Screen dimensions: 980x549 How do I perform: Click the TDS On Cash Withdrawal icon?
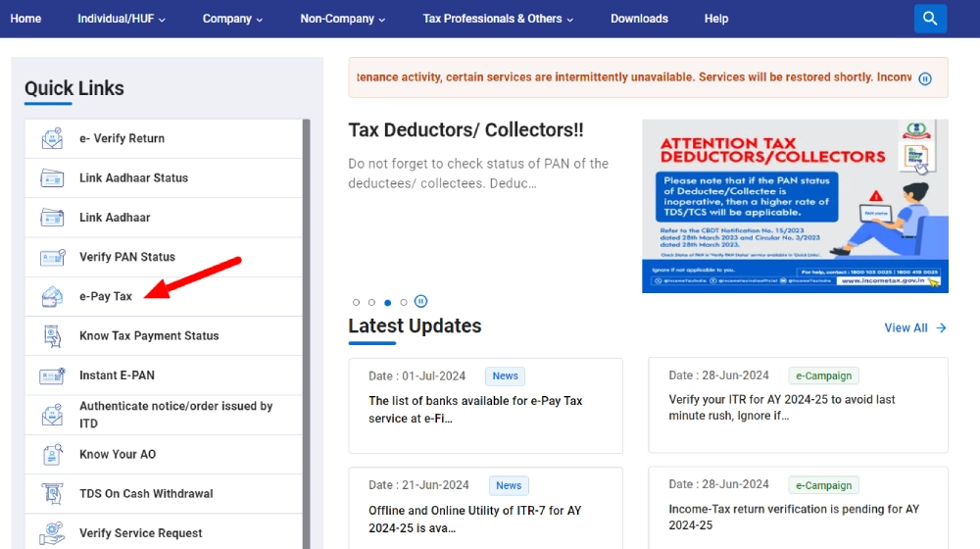coord(53,494)
